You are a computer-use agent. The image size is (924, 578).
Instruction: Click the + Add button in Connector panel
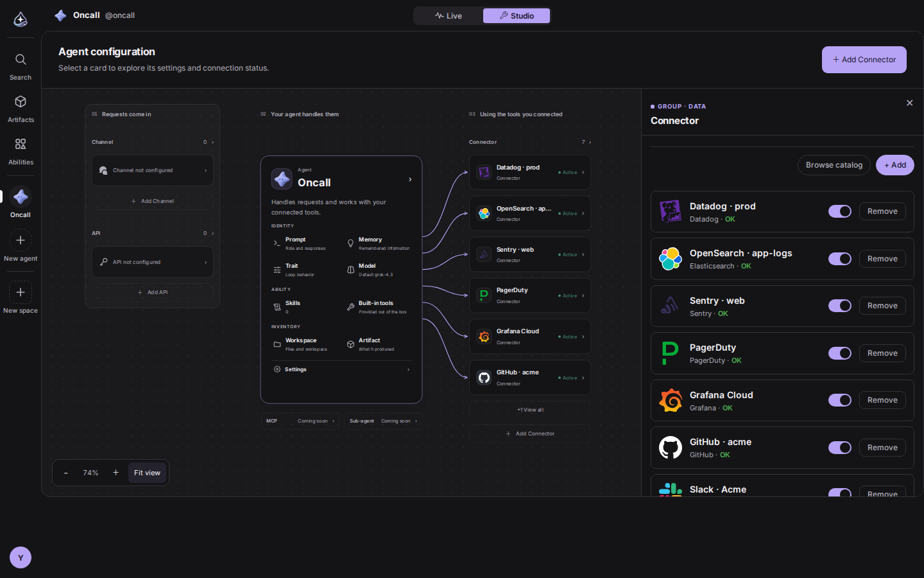coord(895,165)
